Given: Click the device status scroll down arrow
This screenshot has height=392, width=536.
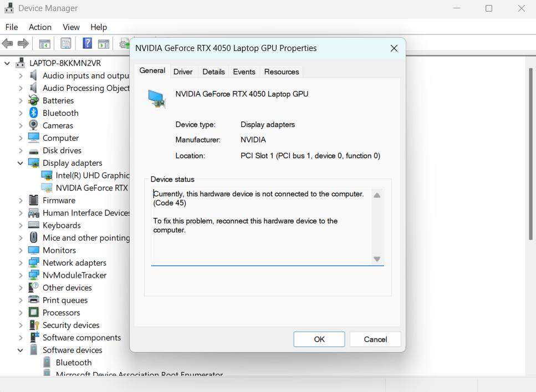Looking at the screenshot, I should coord(377,259).
